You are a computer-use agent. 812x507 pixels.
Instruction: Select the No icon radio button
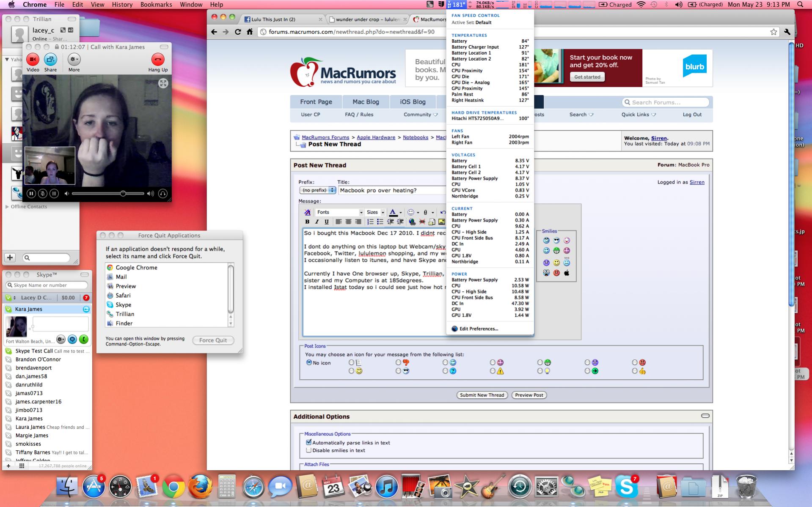tap(309, 362)
